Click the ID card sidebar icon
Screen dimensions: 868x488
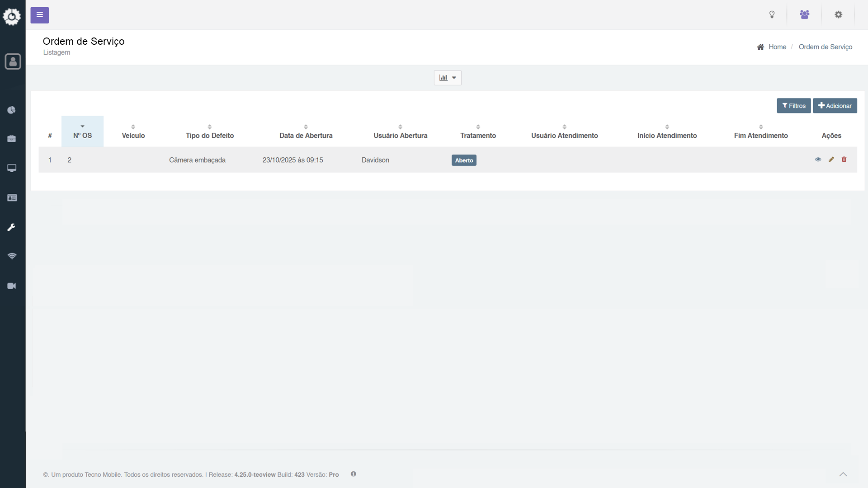pos(12,198)
